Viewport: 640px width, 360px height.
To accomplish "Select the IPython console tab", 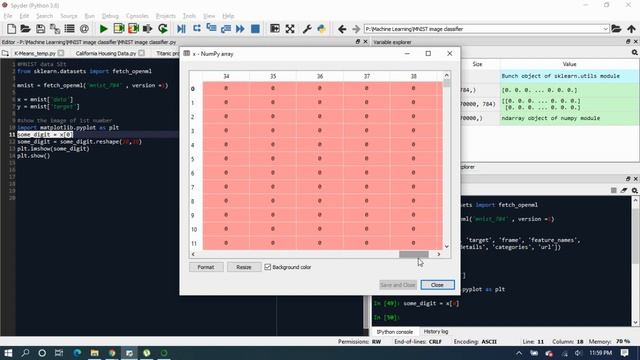I will (394, 332).
